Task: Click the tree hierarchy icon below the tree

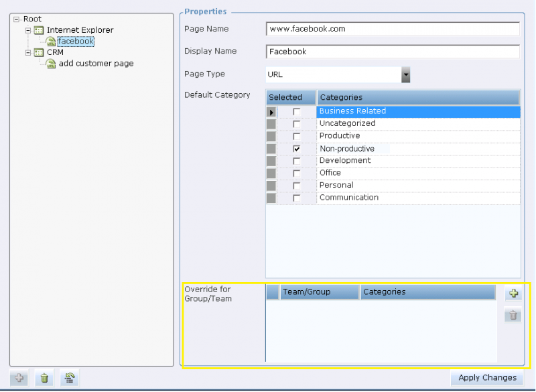Action: point(68,379)
